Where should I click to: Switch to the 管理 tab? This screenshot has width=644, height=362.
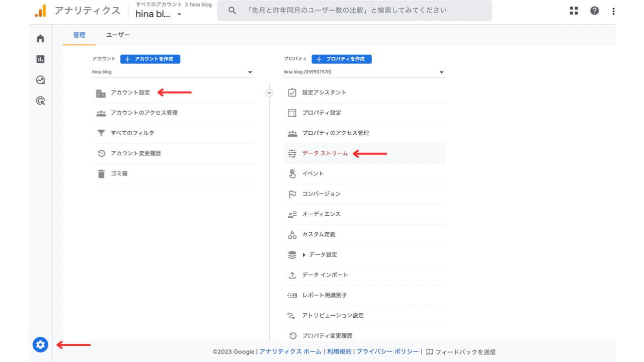point(79,35)
